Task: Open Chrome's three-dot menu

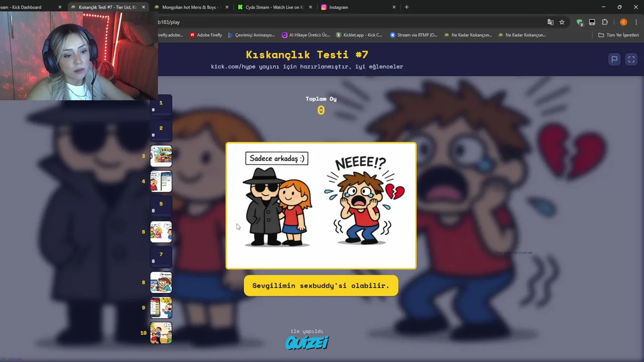Action: pyautogui.click(x=635, y=22)
